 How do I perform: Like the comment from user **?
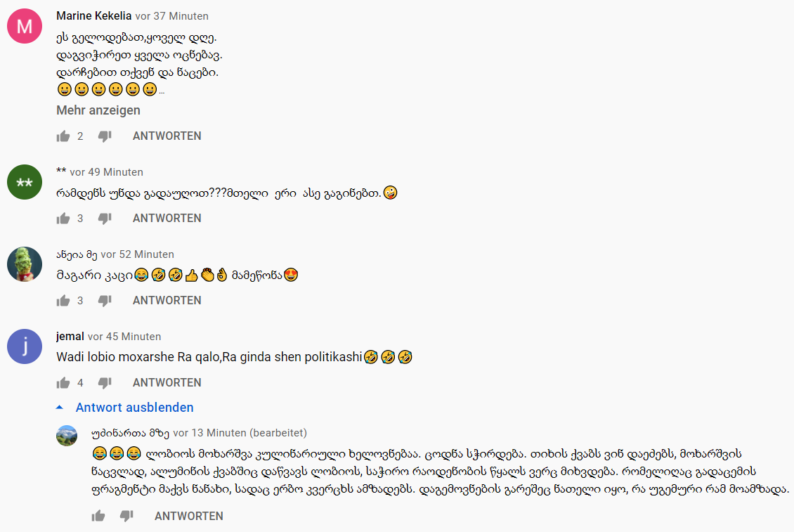pyautogui.click(x=63, y=219)
